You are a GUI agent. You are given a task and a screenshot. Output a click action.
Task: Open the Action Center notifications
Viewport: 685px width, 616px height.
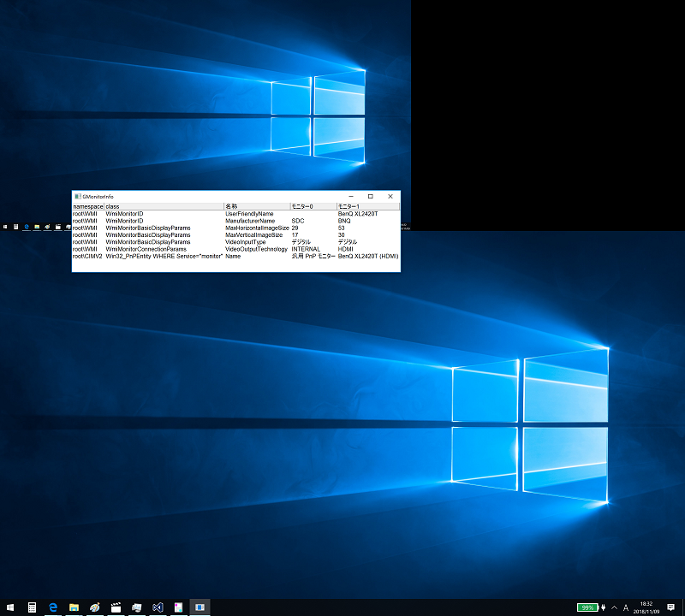coord(670,607)
